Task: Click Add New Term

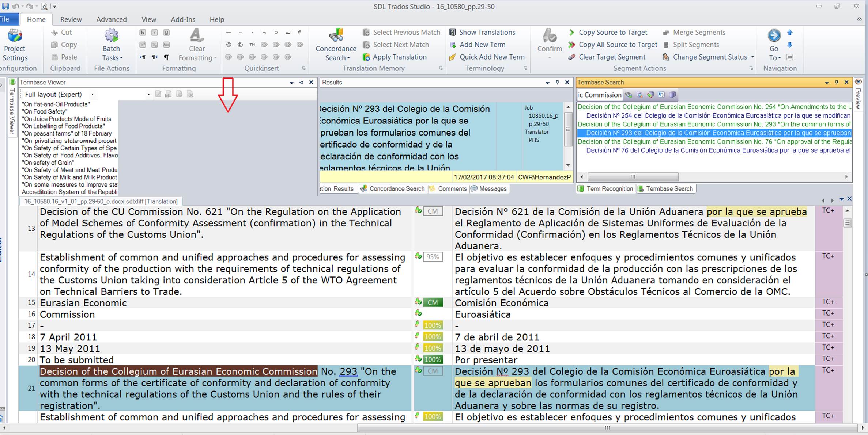Action: tap(478, 45)
